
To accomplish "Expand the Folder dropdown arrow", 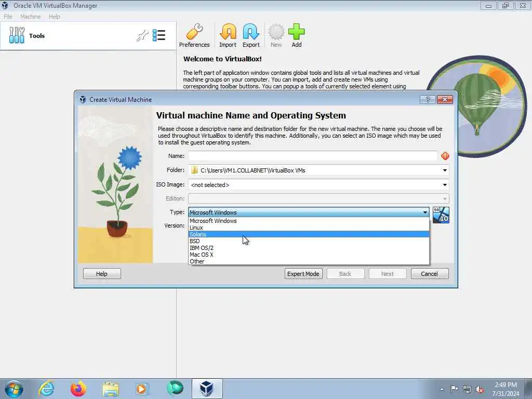I will [x=445, y=170].
